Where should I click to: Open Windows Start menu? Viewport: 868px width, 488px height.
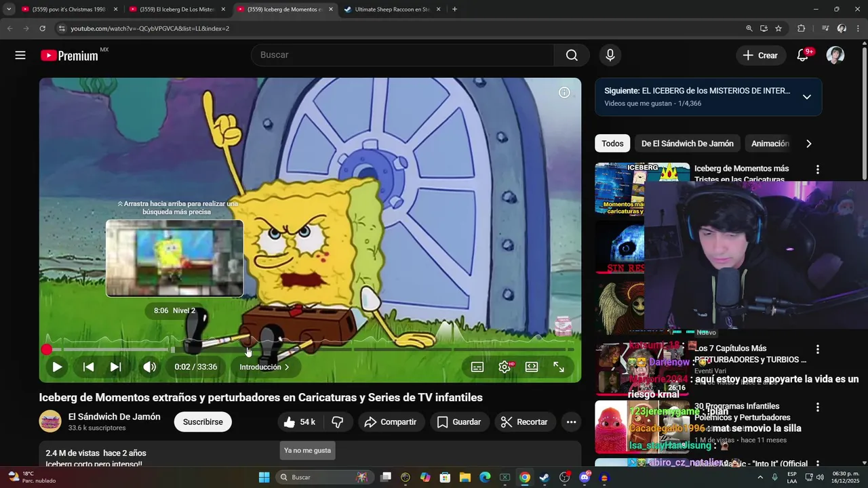point(264,477)
